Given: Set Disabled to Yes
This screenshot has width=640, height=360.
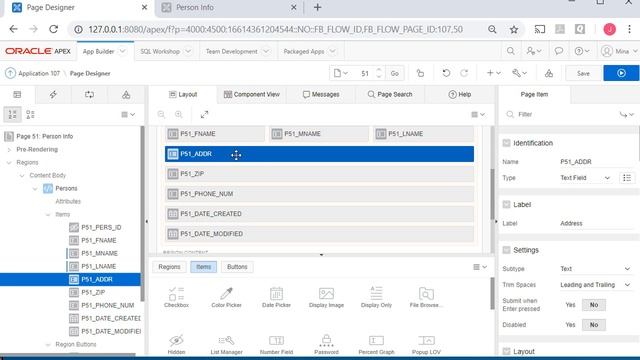Looking at the screenshot, I should pyautogui.click(x=570, y=325).
